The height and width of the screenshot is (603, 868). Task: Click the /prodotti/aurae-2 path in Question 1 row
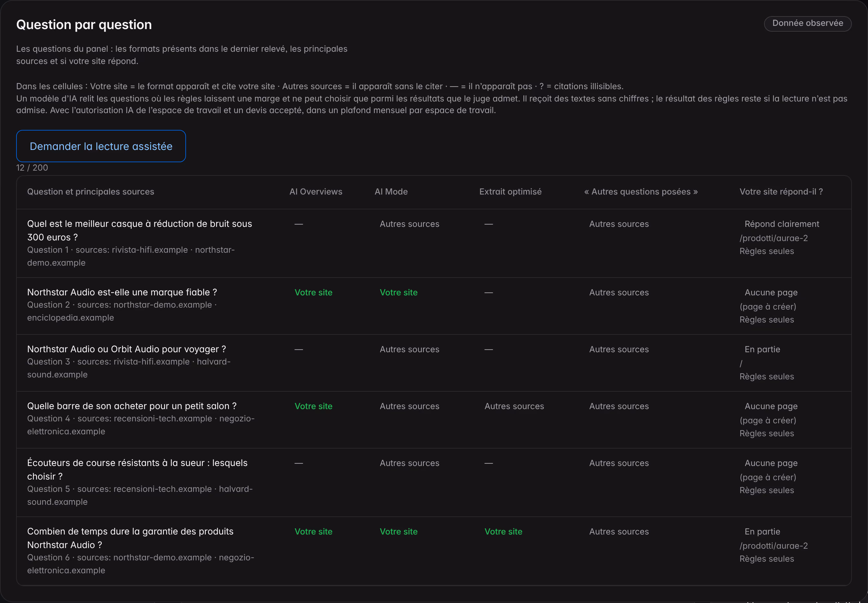(774, 238)
